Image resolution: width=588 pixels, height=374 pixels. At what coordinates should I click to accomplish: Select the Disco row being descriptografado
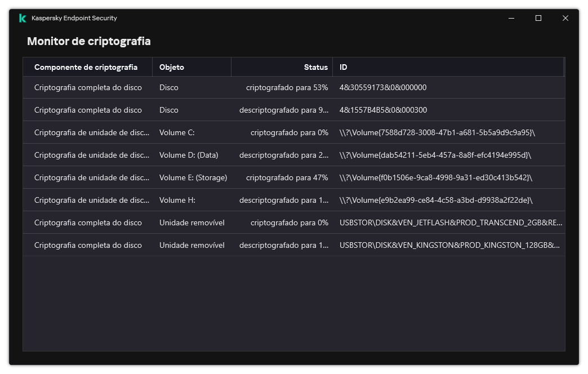225,109
